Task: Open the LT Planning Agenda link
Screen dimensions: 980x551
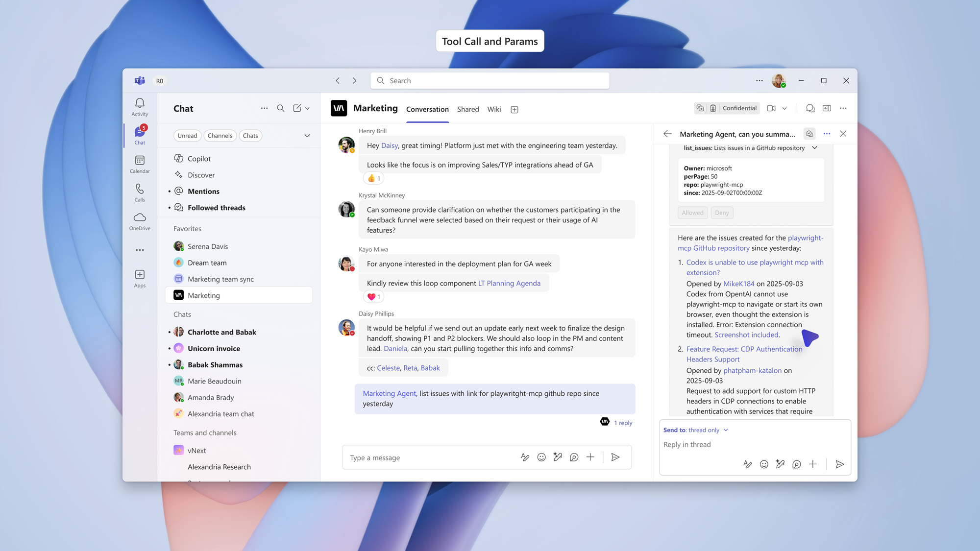Action: pos(509,283)
